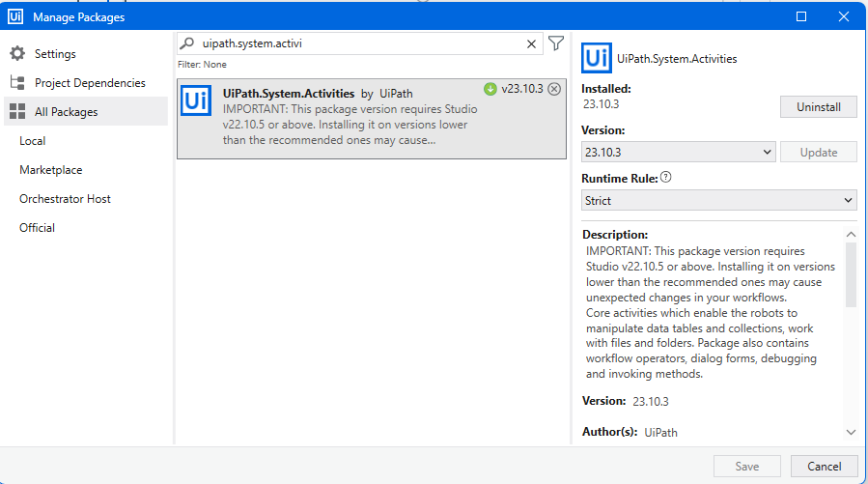The image size is (868, 484).
Task: Click into the package search field
Action: [x=360, y=43]
